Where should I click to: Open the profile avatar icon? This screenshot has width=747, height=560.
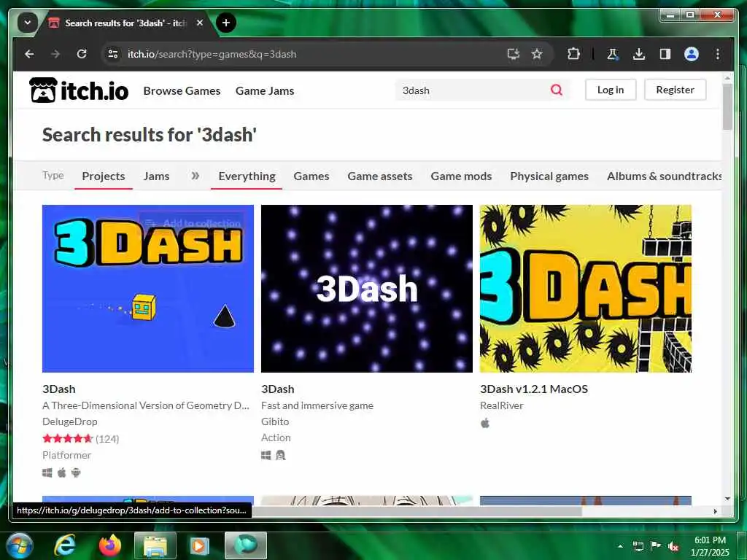pyautogui.click(x=692, y=54)
